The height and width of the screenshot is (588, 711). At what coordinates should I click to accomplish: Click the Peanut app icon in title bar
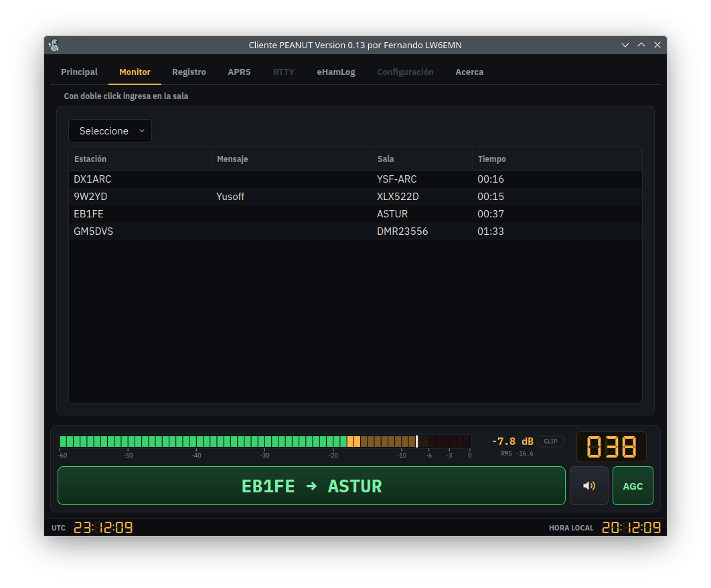(54, 45)
